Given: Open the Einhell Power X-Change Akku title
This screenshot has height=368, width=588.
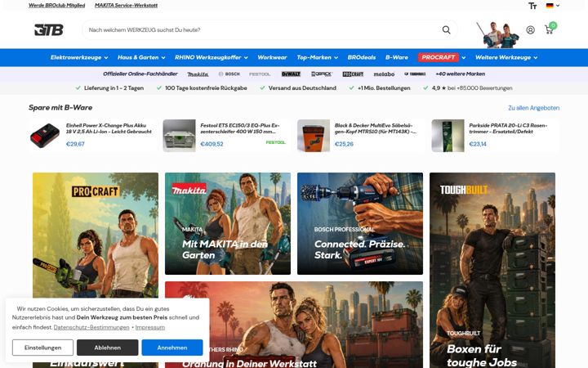Looking at the screenshot, I should 109,128.
